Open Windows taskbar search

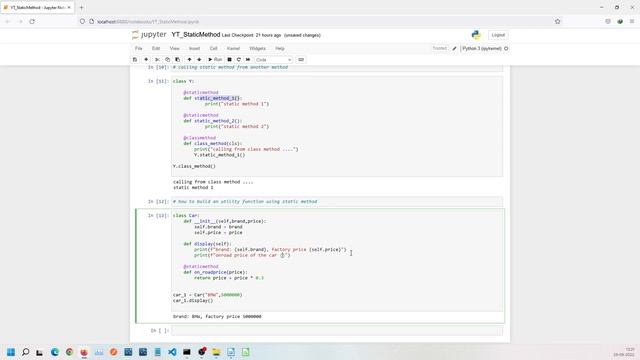point(25,352)
